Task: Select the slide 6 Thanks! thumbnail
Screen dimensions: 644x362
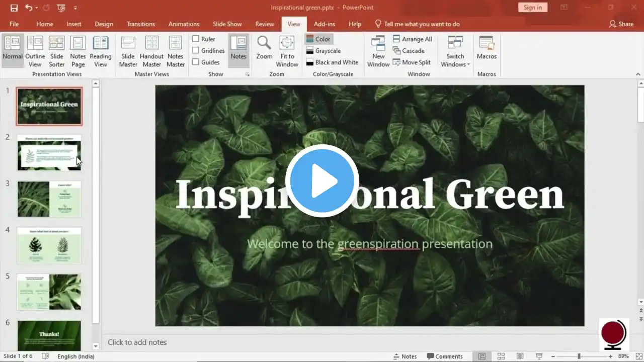Action: click(x=49, y=335)
